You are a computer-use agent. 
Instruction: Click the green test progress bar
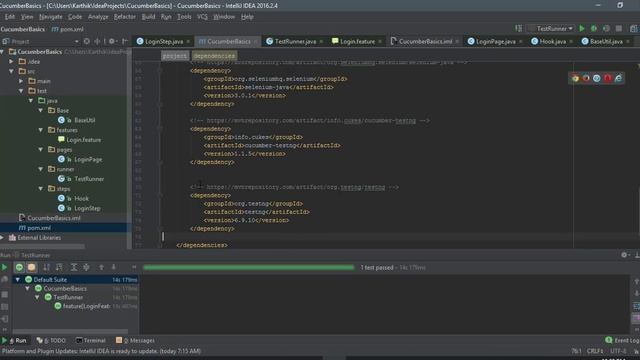249,267
